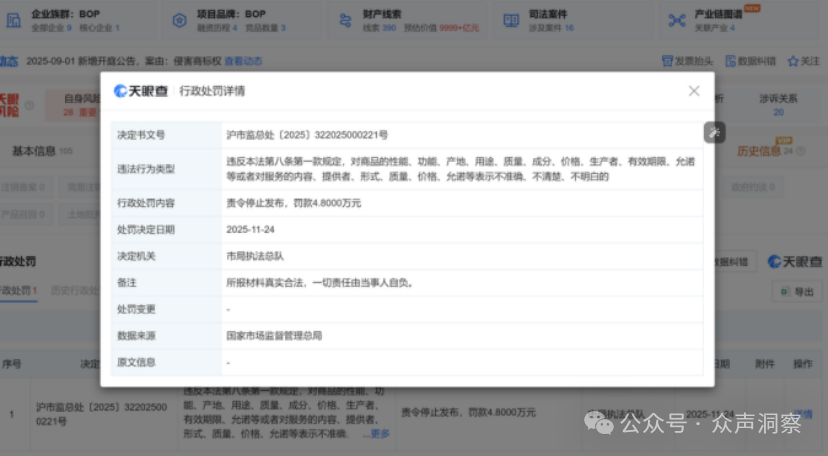Viewport: 828px width, 456px height.
Task: Click 全部企业 9 count
Action: [x=51, y=28]
